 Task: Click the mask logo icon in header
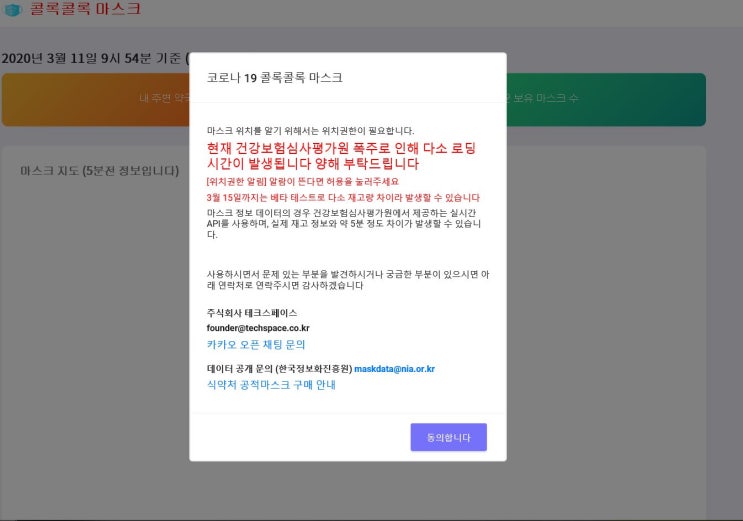pos(13,9)
